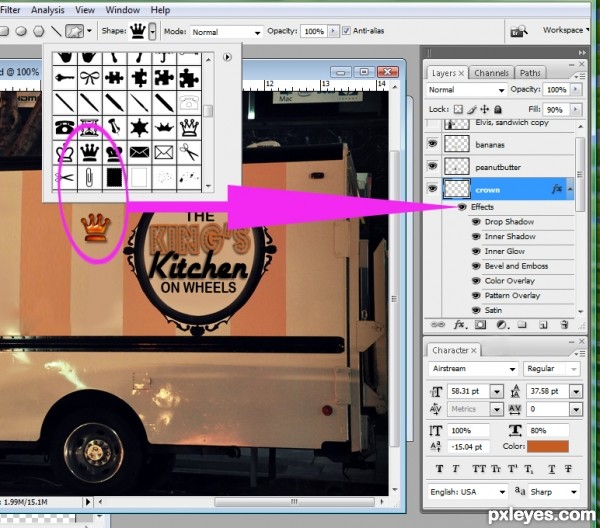The image size is (600, 528).
Task: Toggle Drop Shadow effect visibility
Action: (x=476, y=222)
